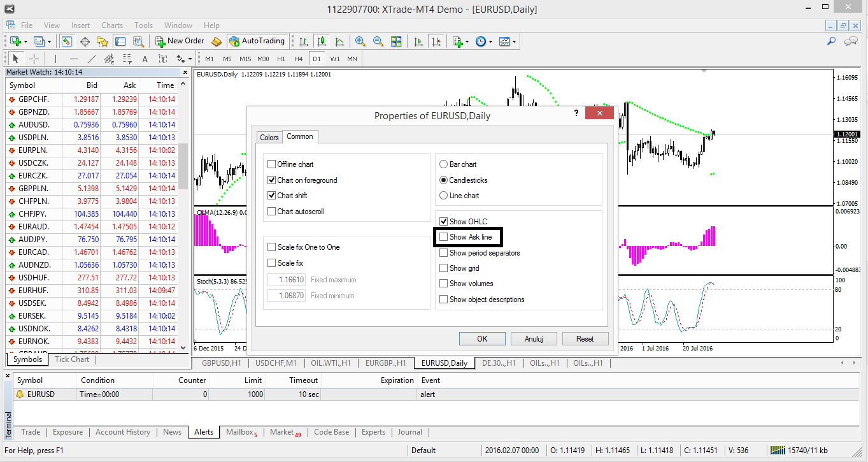Open the properties dialog help question mark
This screenshot has height=462, width=868.
[x=576, y=113]
